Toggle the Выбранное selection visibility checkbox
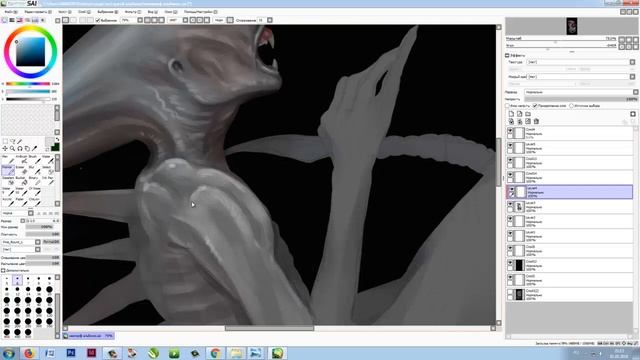The height and width of the screenshot is (360, 640). click(x=98, y=20)
